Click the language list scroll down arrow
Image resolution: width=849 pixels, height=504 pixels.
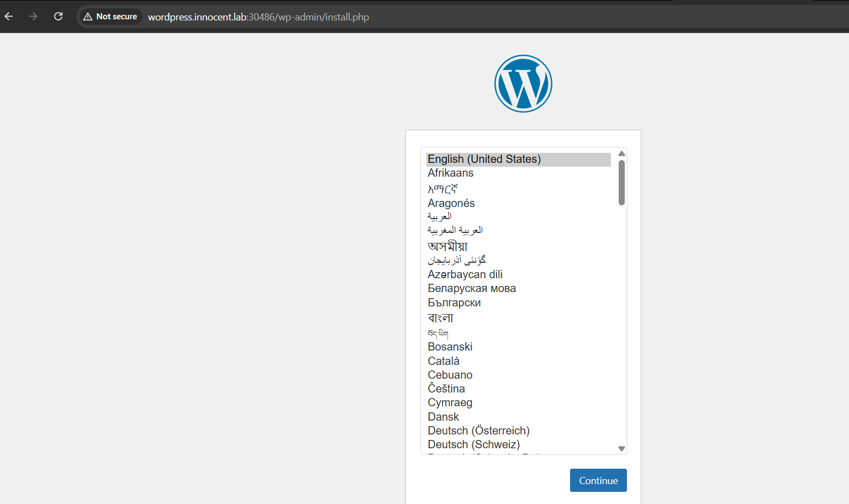(x=621, y=449)
